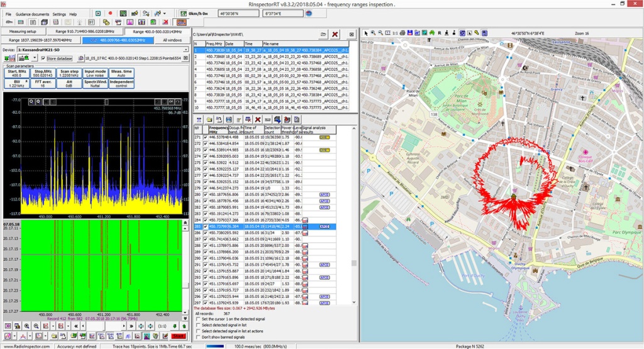Image resolution: width=644 pixels, height=349 pixels.
Task: Click the red X icon in signal list toolbar
Action: click(258, 119)
